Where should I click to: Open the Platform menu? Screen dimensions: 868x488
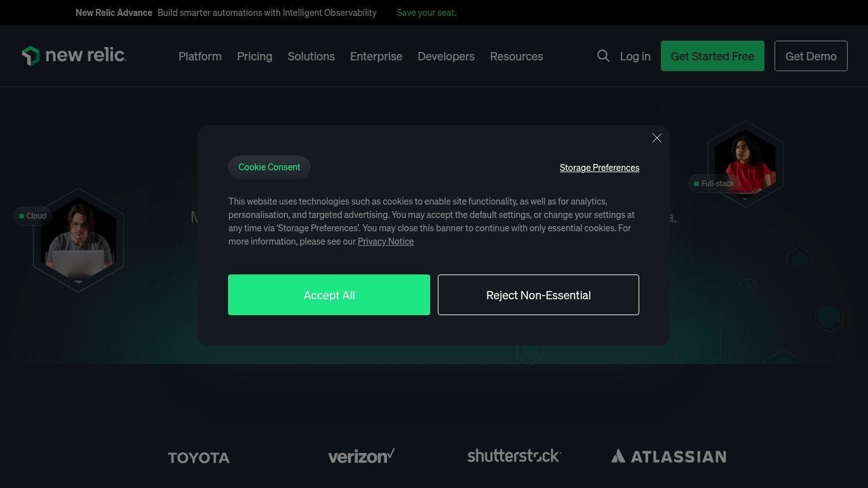click(x=200, y=56)
